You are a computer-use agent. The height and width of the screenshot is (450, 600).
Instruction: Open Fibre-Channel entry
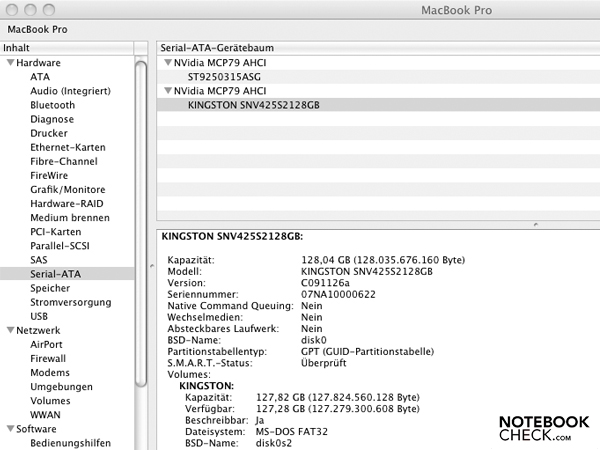click(x=64, y=161)
